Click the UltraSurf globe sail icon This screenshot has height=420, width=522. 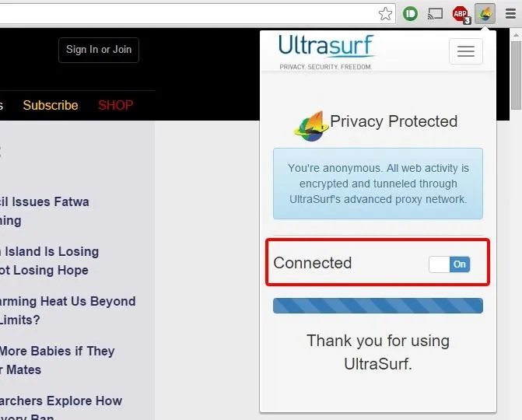pos(310,127)
